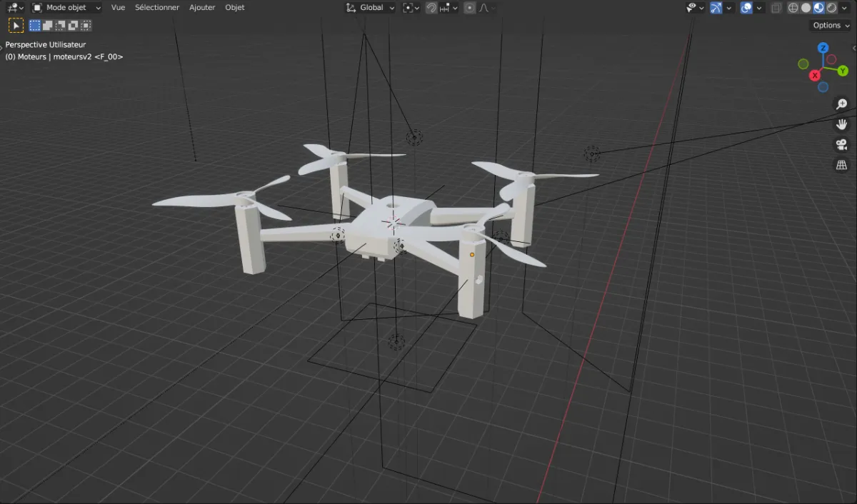
Task: Toggle proportional editing icon
Action: (x=469, y=7)
